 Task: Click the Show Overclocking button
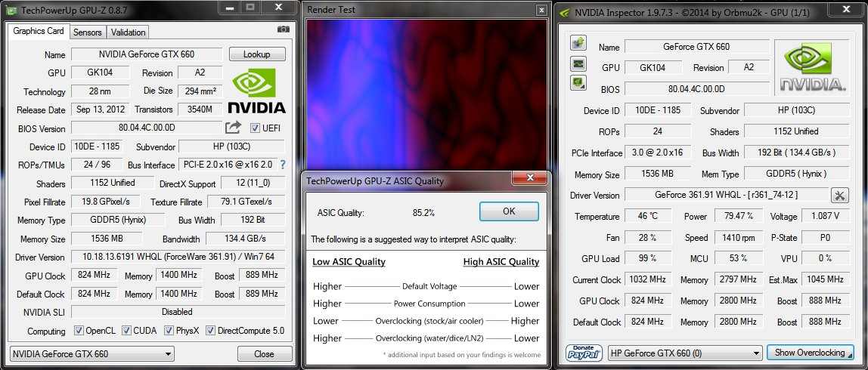tap(810, 353)
